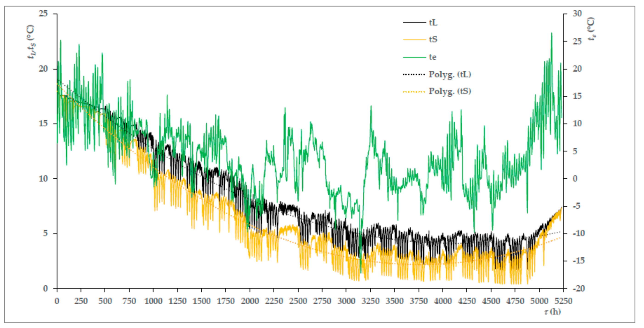Select the Polyg. (tL) legend entry
The image size is (644, 328).
[450, 74]
